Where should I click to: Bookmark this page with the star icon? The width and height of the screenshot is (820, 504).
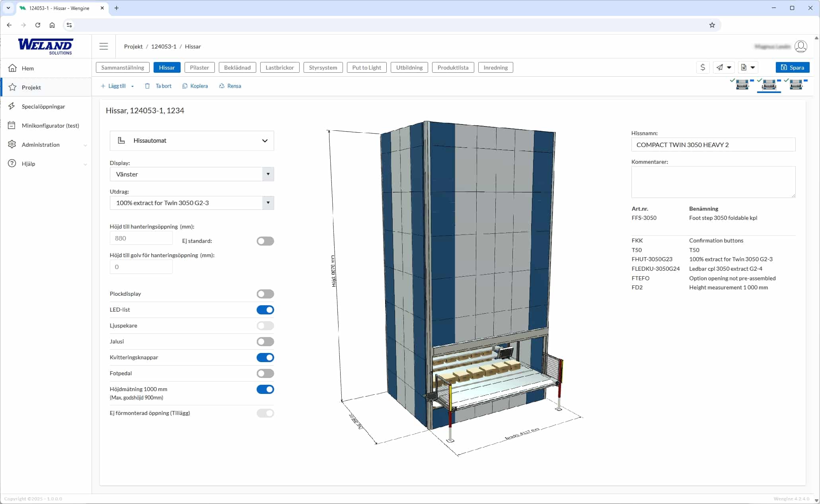coord(712,25)
